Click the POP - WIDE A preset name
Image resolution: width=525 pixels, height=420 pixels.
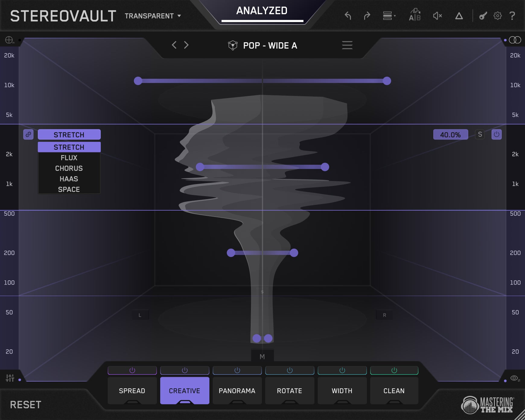[270, 46]
